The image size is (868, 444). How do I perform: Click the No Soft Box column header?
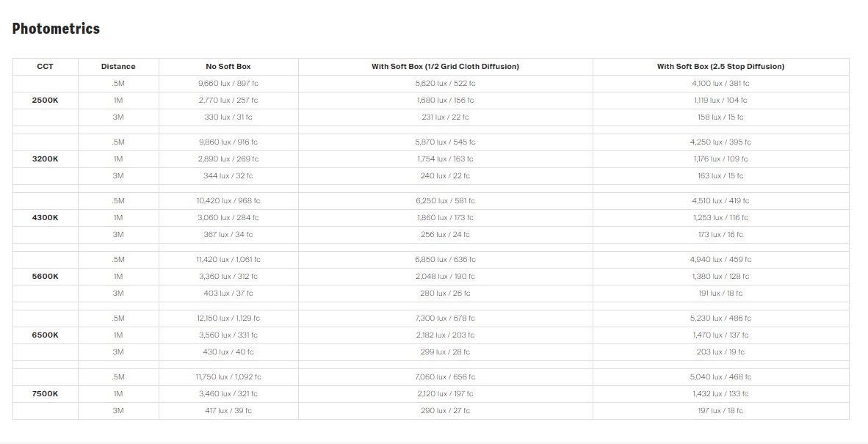coord(228,67)
